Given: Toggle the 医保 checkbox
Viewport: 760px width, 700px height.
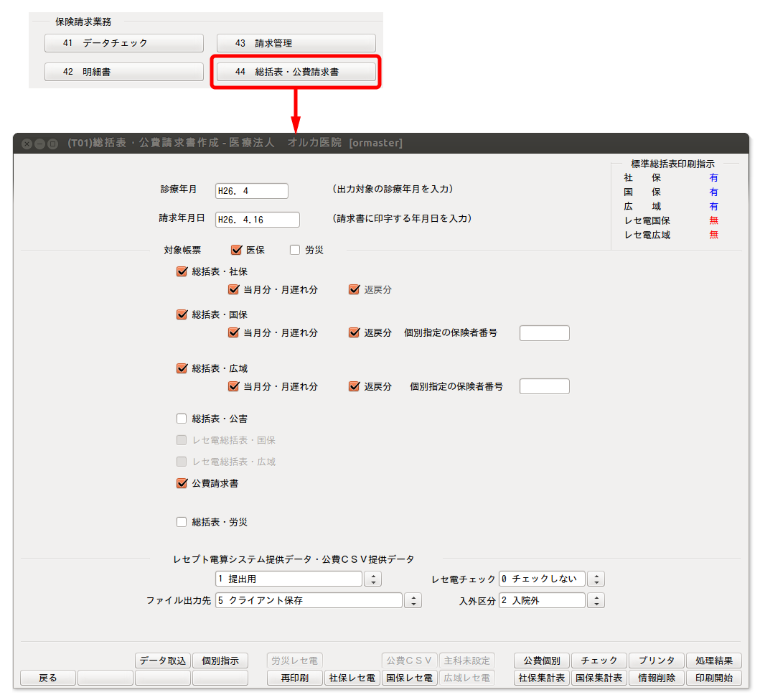Looking at the screenshot, I should point(237,250).
